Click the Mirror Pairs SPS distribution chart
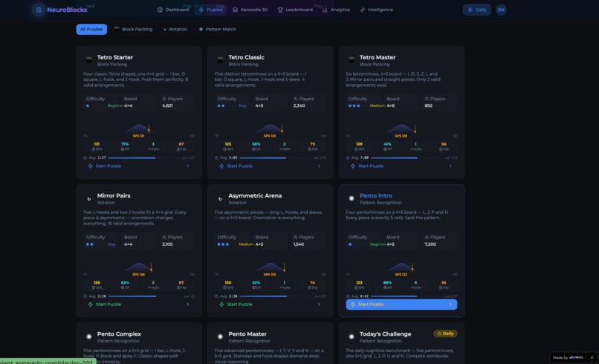The image size is (599, 364). coord(139,269)
